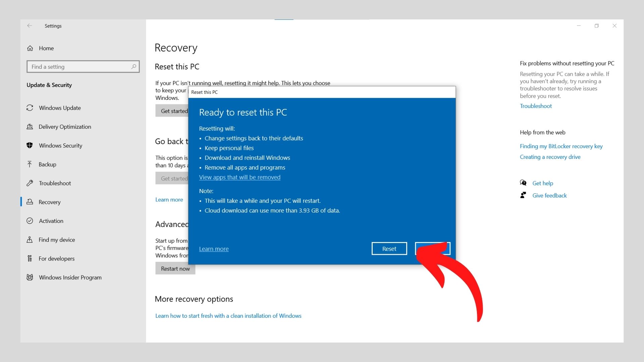Image resolution: width=644 pixels, height=362 pixels.
Task: Open "Finding my BitLocker recovery key"
Action: pos(561,146)
